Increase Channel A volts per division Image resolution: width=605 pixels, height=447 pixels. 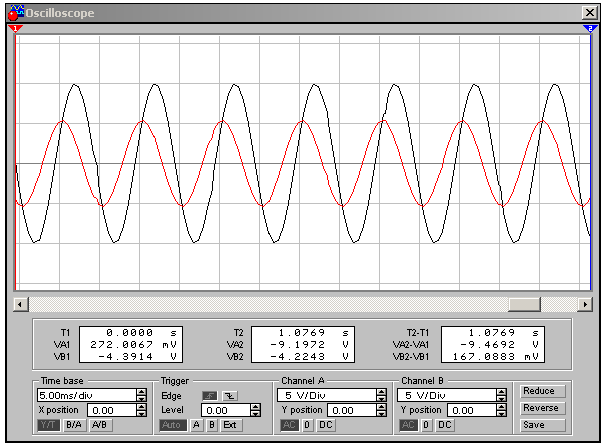pyautogui.click(x=381, y=392)
